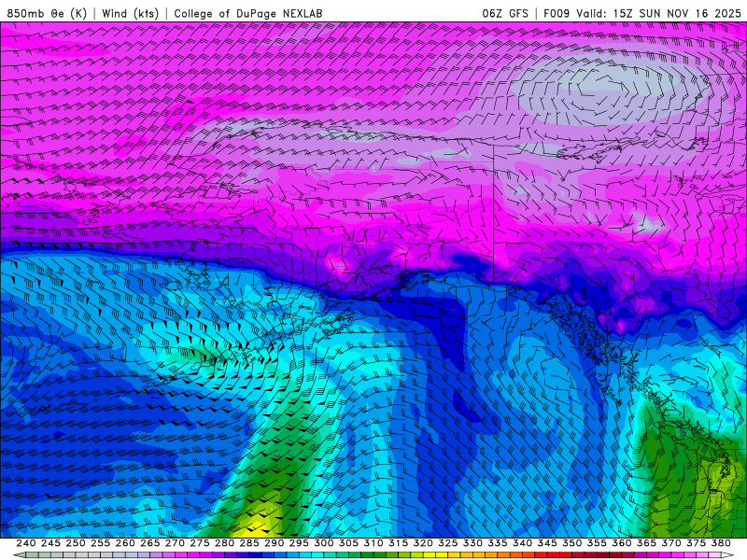Click the 280 value on color scale

tap(224, 543)
